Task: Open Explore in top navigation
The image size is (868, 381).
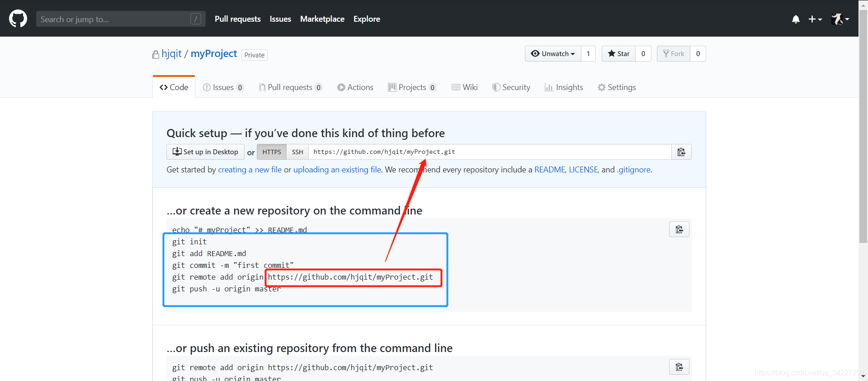Action: tap(367, 19)
